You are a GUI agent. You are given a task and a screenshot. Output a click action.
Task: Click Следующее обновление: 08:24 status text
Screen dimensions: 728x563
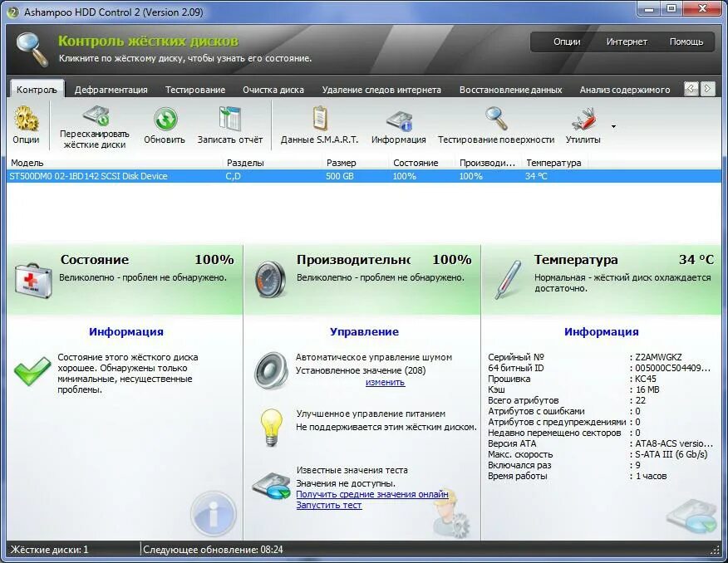pyautogui.click(x=213, y=550)
